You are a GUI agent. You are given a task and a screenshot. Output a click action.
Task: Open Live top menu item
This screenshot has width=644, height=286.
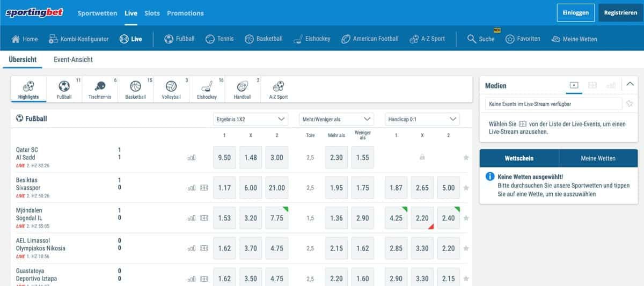click(131, 13)
